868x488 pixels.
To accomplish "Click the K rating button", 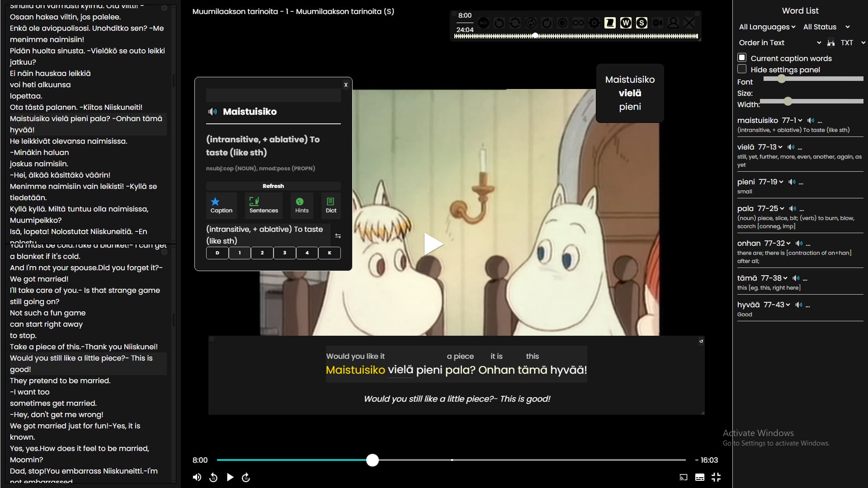I will (x=330, y=253).
